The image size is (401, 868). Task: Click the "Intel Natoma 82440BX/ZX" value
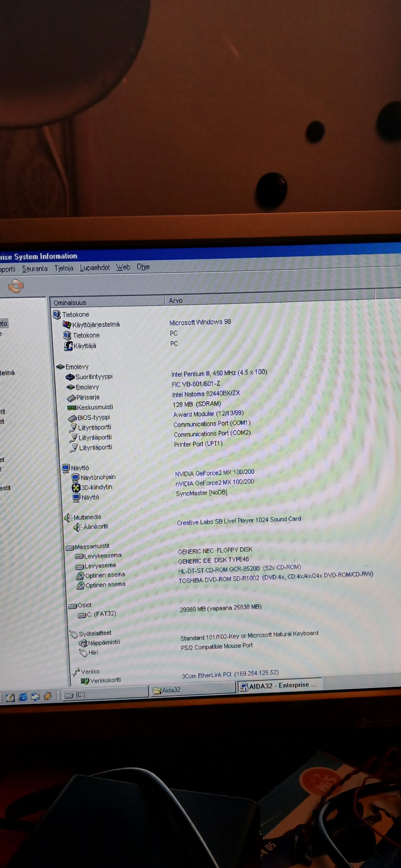click(206, 394)
